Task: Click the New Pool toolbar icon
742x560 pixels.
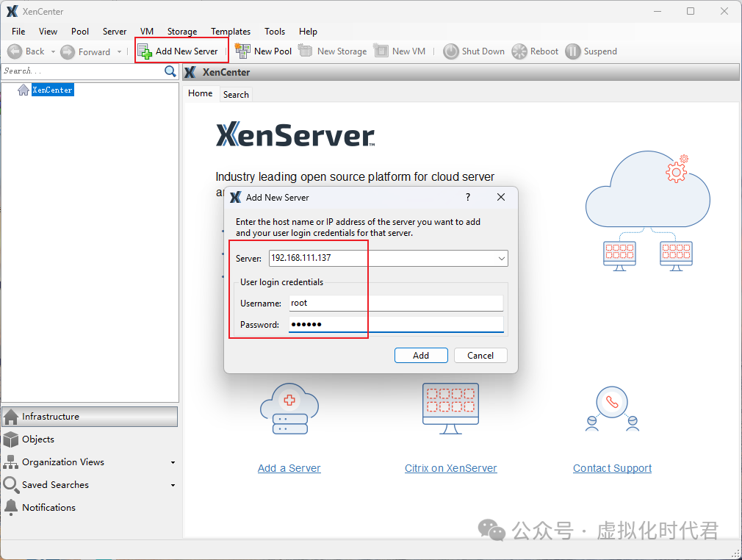Action: [242, 51]
